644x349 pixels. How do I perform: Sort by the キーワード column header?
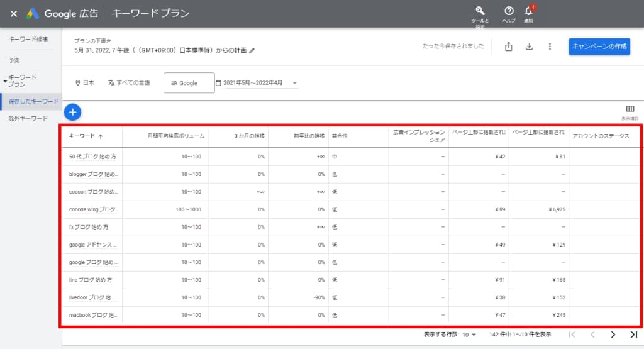pos(86,136)
